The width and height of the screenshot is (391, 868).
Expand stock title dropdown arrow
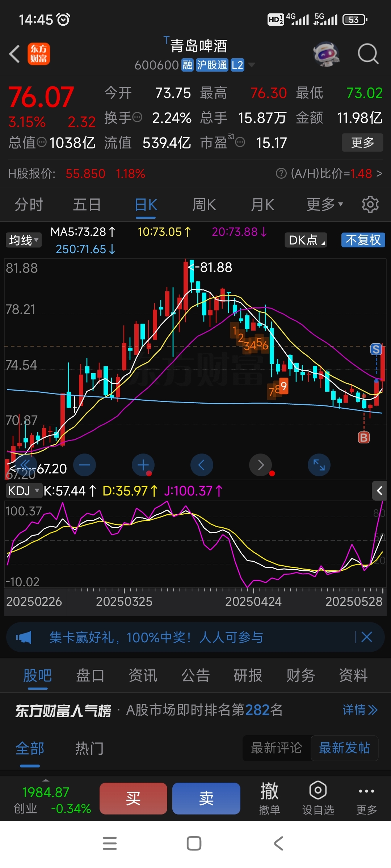(251, 65)
